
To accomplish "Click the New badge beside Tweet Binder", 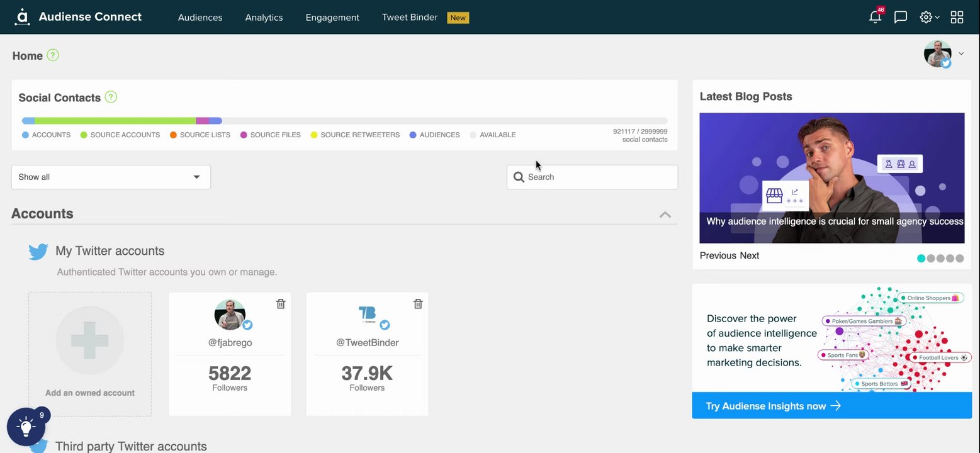I will pos(458,18).
